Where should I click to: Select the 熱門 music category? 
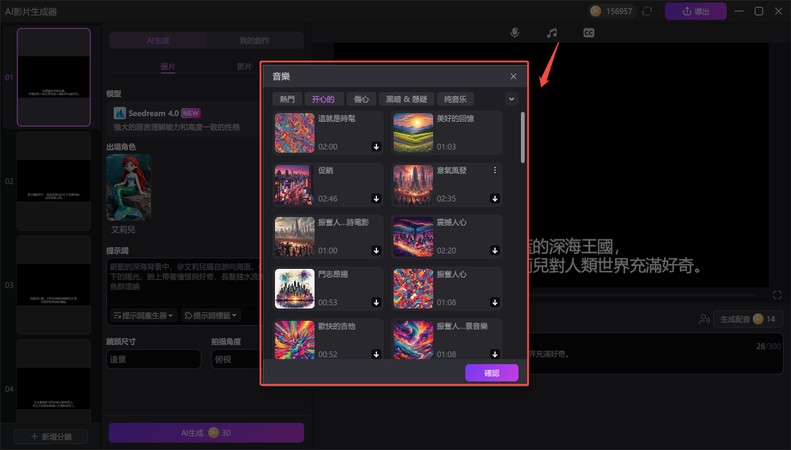(287, 99)
